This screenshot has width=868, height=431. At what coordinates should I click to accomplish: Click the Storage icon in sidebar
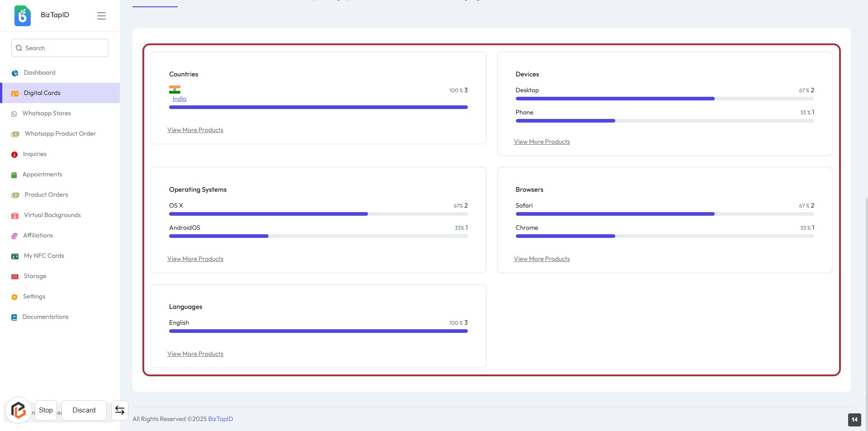point(15,276)
